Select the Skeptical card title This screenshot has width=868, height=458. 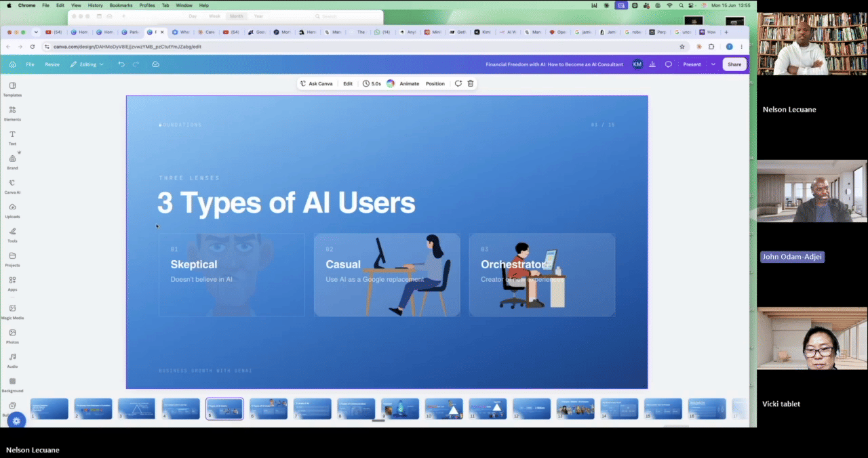(194, 264)
